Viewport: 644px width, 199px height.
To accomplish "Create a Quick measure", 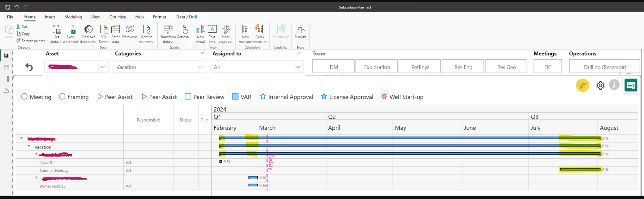I will click(260, 34).
